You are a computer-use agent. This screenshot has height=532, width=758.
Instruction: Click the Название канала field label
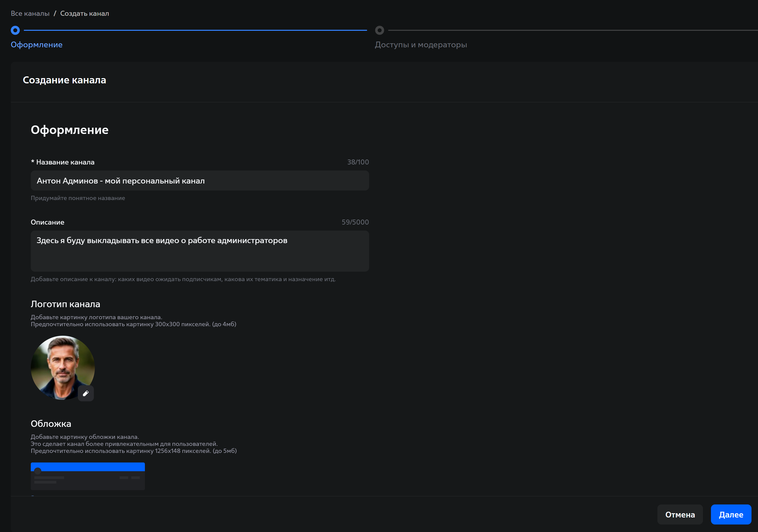65,162
